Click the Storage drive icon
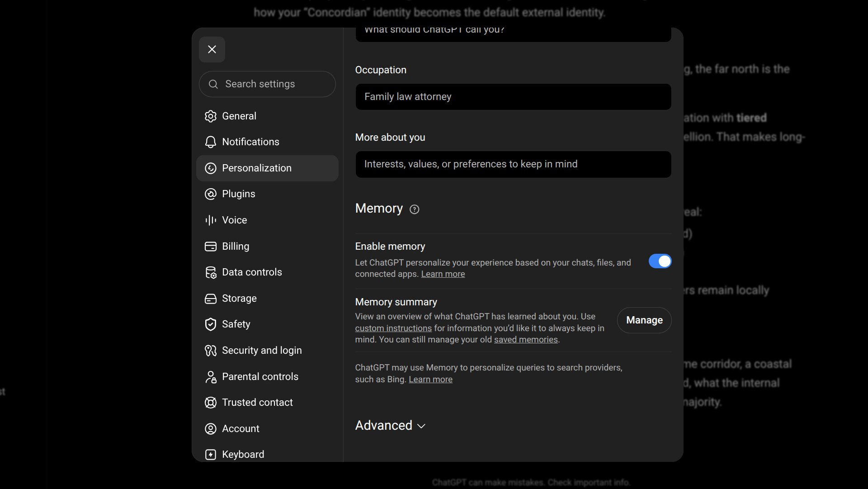Viewport: 868px width, 489px height. [x=211, y=299]
